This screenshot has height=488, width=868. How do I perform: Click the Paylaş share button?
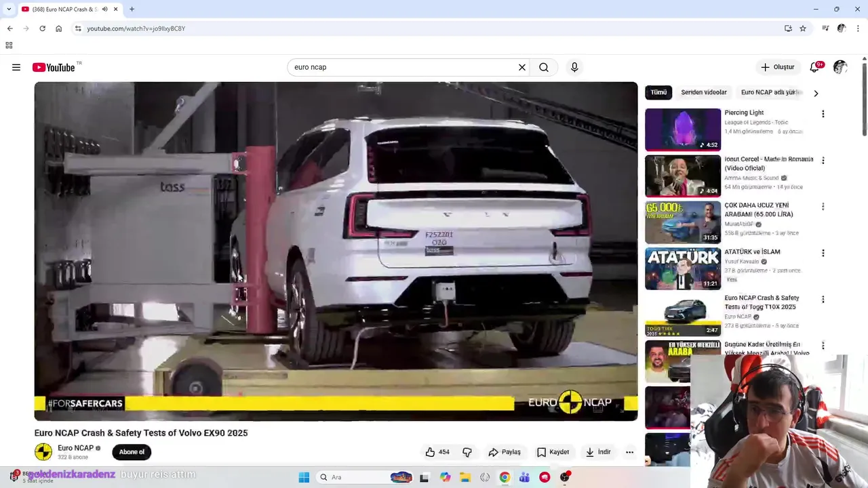click(505, 452)
